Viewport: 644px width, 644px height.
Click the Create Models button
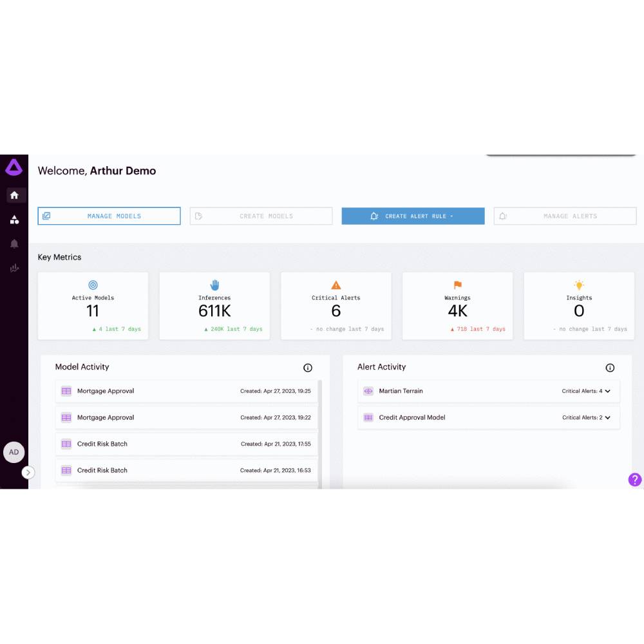[261, 216]
